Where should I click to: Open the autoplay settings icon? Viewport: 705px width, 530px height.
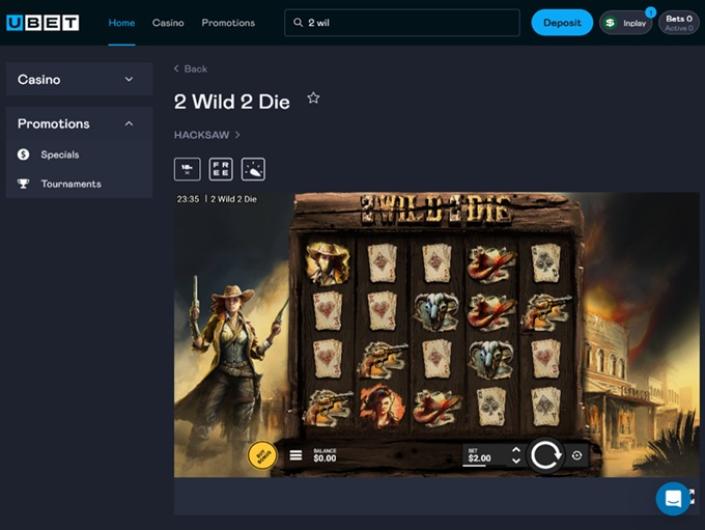577,455
